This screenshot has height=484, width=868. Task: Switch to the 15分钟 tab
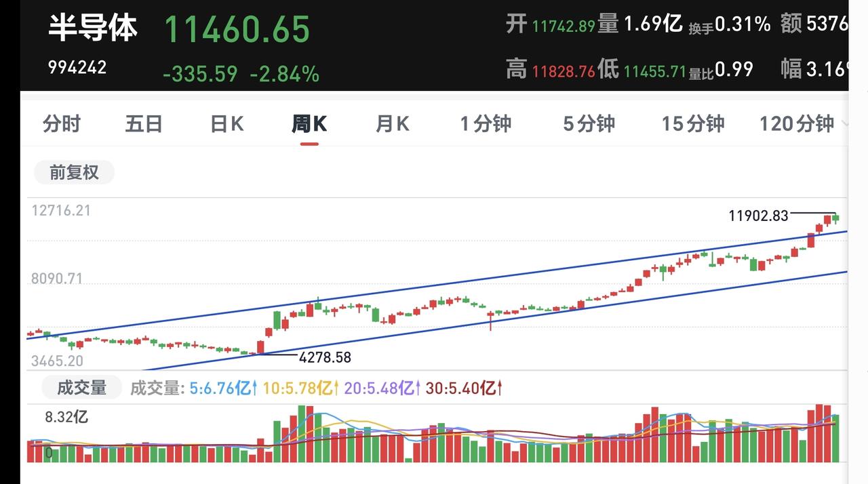(x=693, y=124)
